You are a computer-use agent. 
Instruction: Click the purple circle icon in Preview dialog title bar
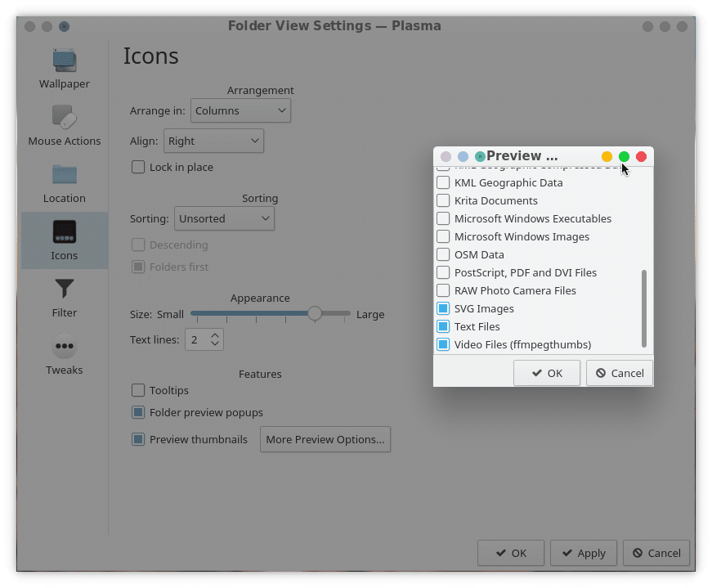(x=446, y=157)
